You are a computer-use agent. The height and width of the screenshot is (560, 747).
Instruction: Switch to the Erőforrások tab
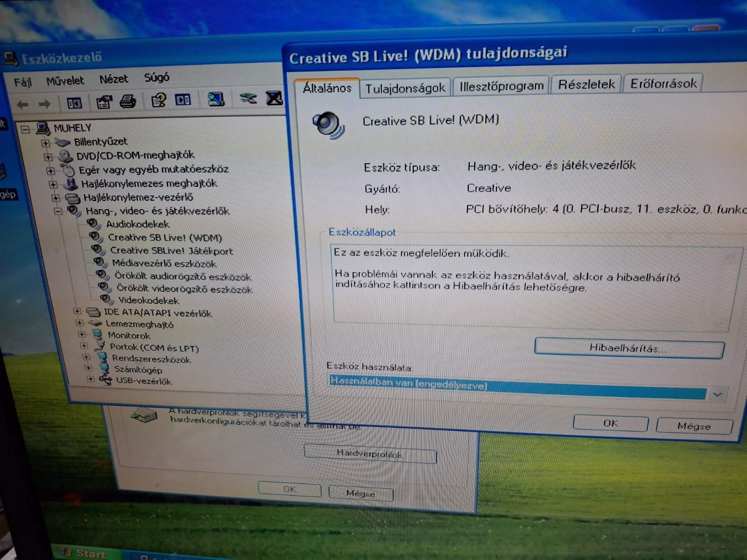663,84
